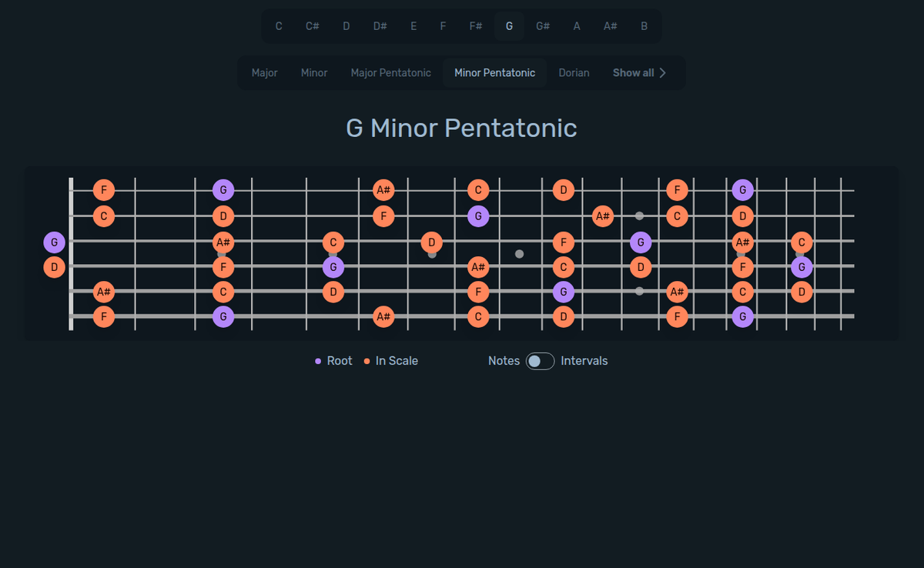Click the F note marker on the first fret
924x568 pixels.
pos(104,189)
